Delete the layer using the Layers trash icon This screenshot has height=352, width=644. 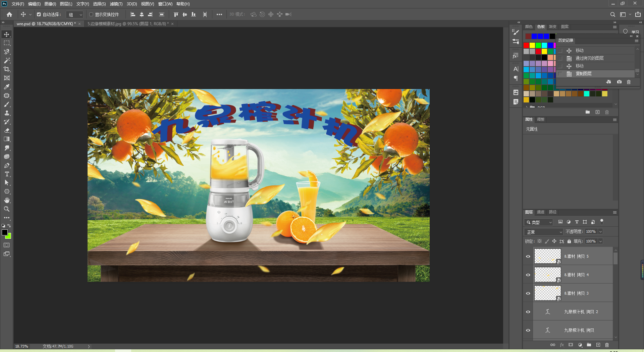[607, 345]
